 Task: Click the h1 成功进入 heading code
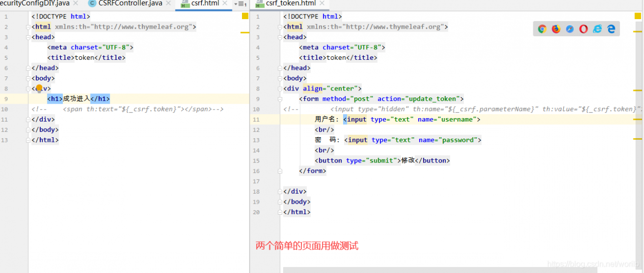[78, 99]
